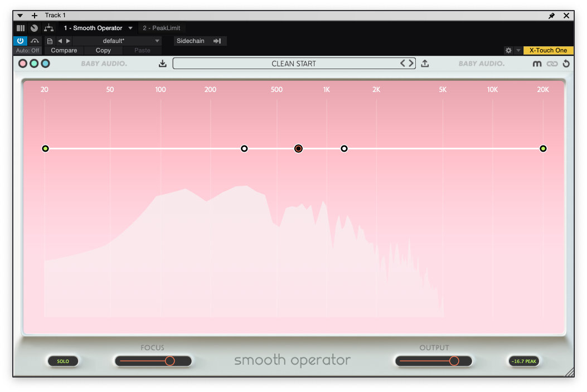This screenshot has width=587, height=392.
Task: Select the white node near 300 Hz
Action: click(x=244, y=149)
